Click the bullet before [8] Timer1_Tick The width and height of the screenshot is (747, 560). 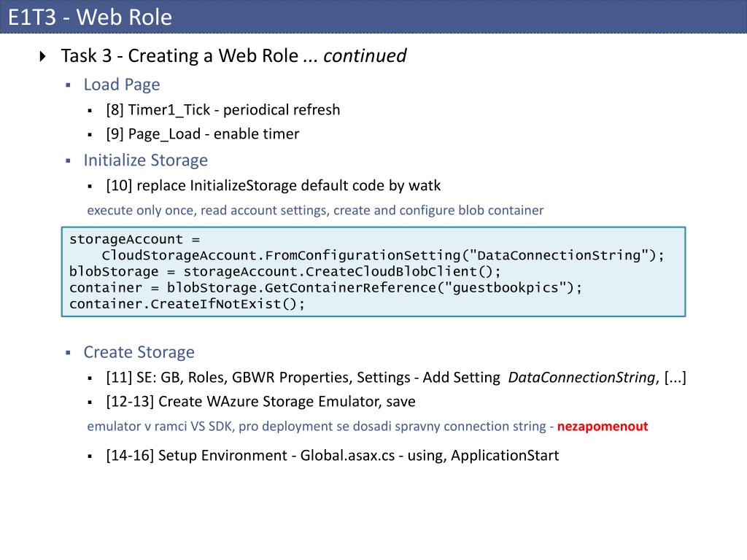coord(90,111)
